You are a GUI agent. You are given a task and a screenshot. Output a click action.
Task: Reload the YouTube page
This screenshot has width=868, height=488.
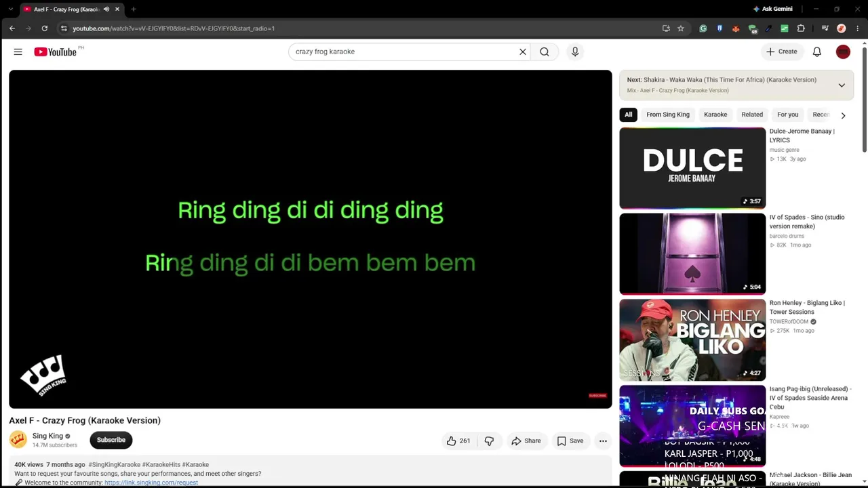44,28
